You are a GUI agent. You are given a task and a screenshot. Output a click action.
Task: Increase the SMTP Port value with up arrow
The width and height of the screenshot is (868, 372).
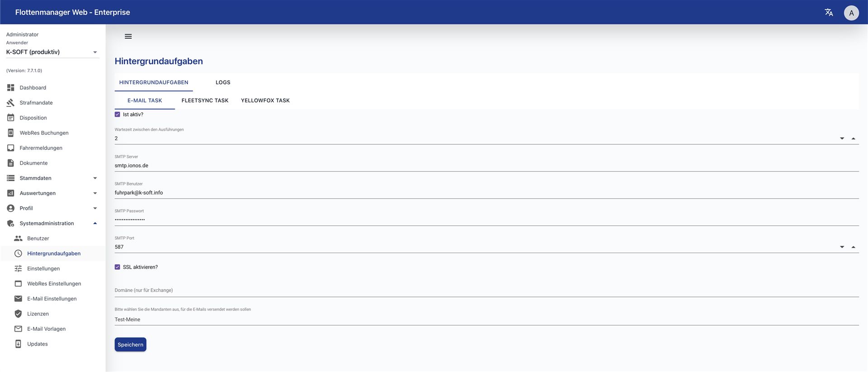click(x=853, y=247)
